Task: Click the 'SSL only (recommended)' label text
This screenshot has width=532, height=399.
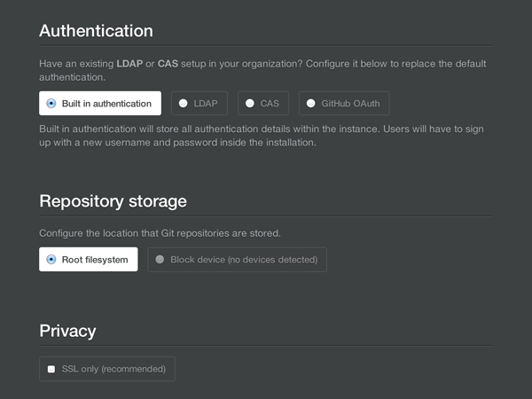Action: (113, 369)
